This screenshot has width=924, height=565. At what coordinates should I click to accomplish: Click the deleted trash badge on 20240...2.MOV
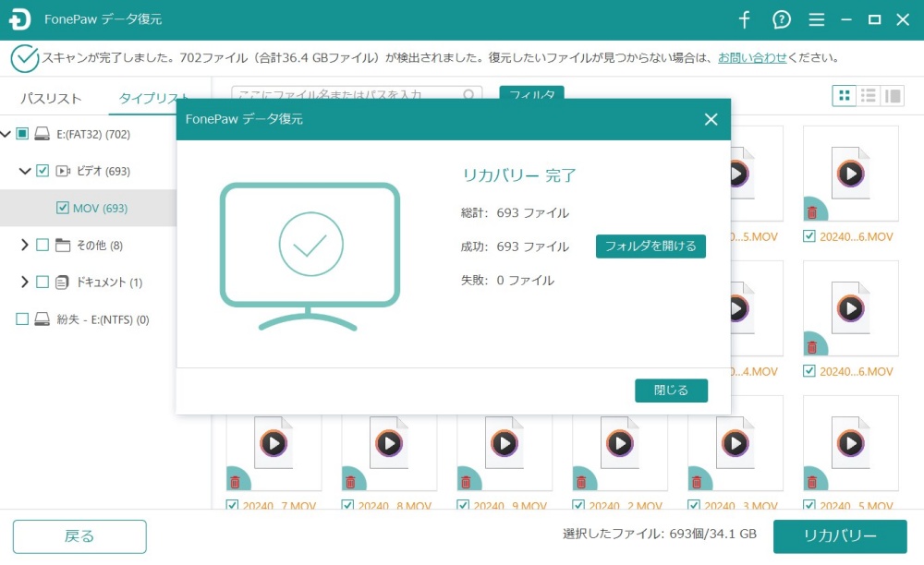click(583, 480)
